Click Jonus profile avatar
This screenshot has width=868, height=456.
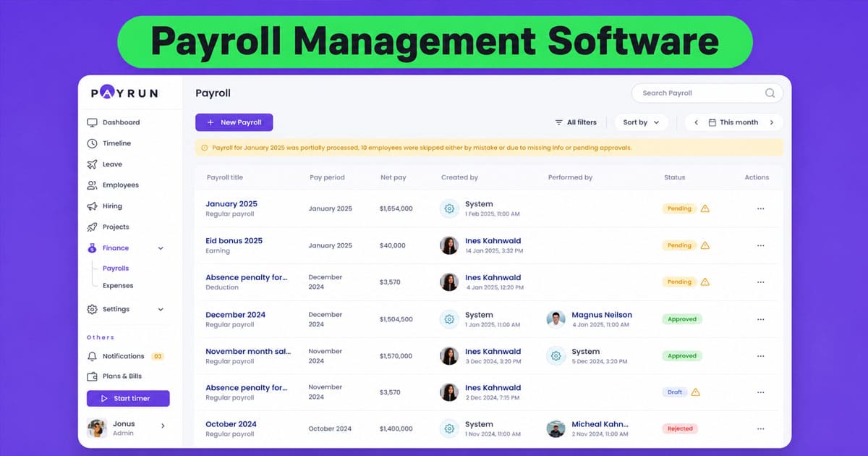point(97,428)
